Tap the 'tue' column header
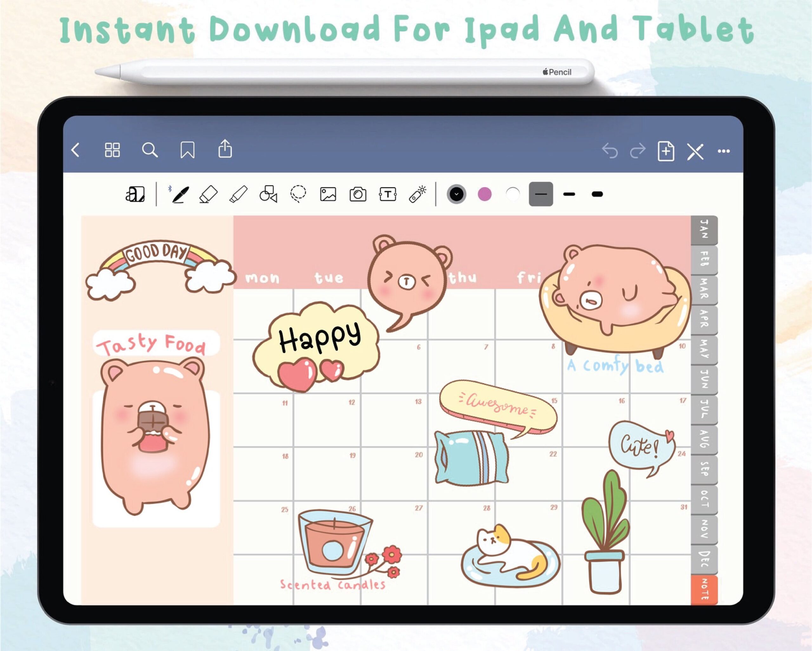Image resolution: width=812 pixels, height=651 pixels. (x=329, y=278)
